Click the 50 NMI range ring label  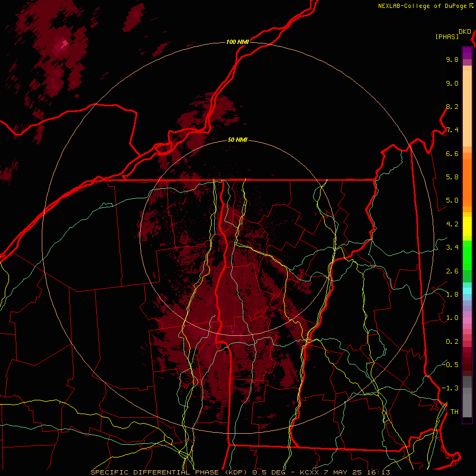pos(237,140)
